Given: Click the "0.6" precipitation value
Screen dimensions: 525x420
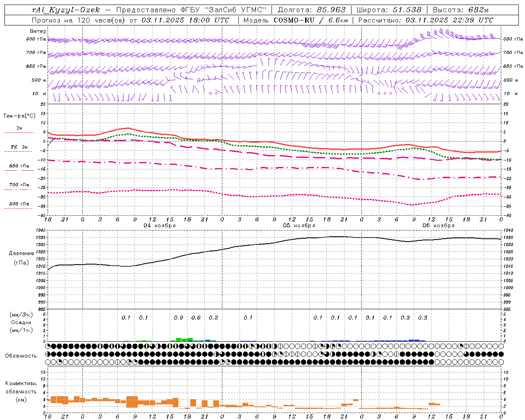Looking at the screenshot, I should (x=196, y=317).
